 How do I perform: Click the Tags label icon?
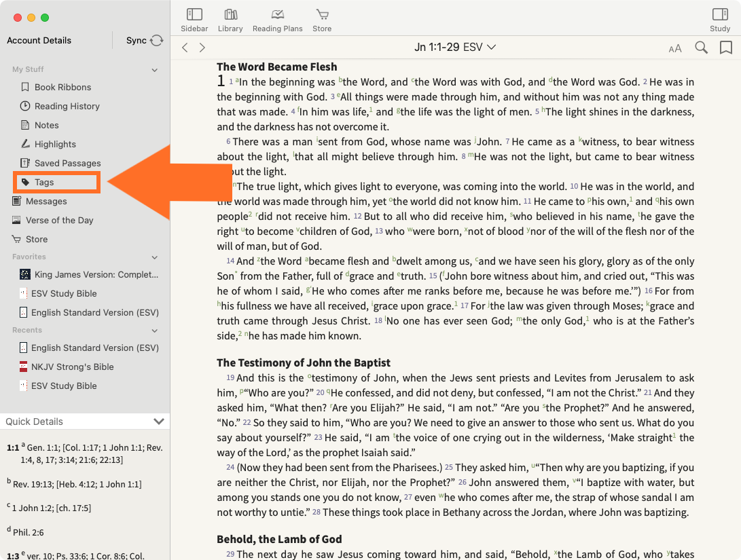[x=26, y=183]
